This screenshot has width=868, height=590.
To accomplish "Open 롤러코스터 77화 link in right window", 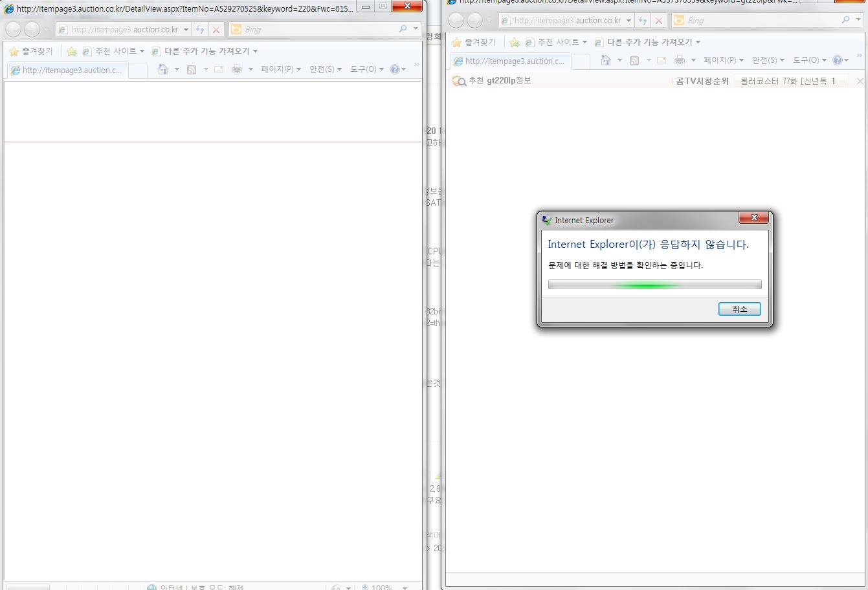I will 788,81.
